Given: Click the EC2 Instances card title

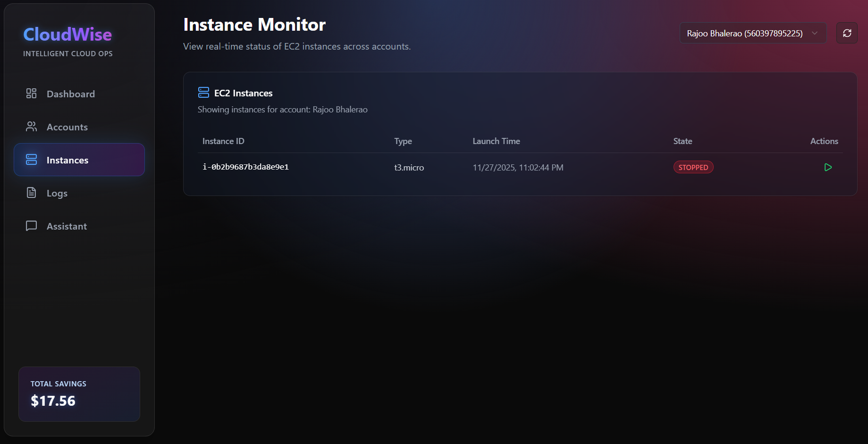Looking at the screenshot, I should [244, 93].
